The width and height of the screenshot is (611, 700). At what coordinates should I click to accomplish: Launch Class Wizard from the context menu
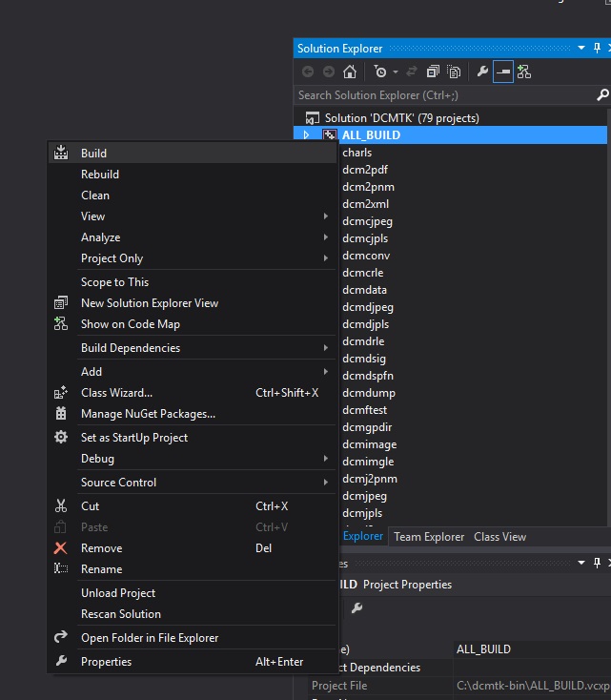click(x=192, y=393)
